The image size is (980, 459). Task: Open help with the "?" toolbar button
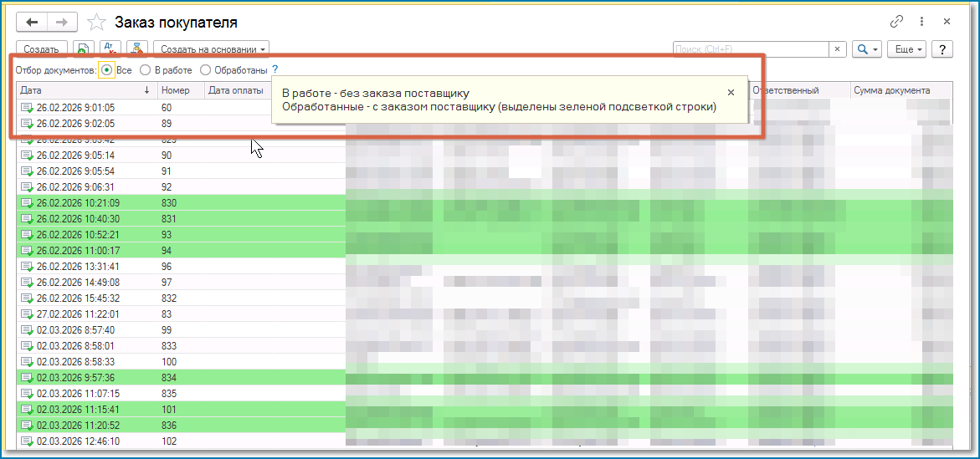(x=942, y=50)
